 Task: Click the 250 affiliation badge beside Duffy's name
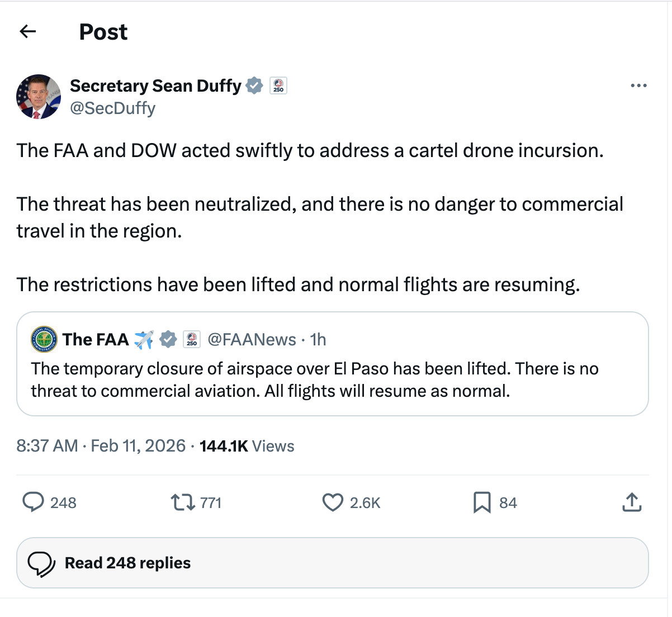point(278,86)
